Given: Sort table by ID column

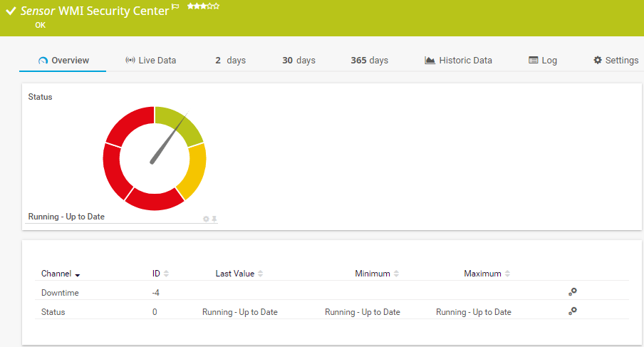Looking at the screenshot, I should tap(166, 274).
